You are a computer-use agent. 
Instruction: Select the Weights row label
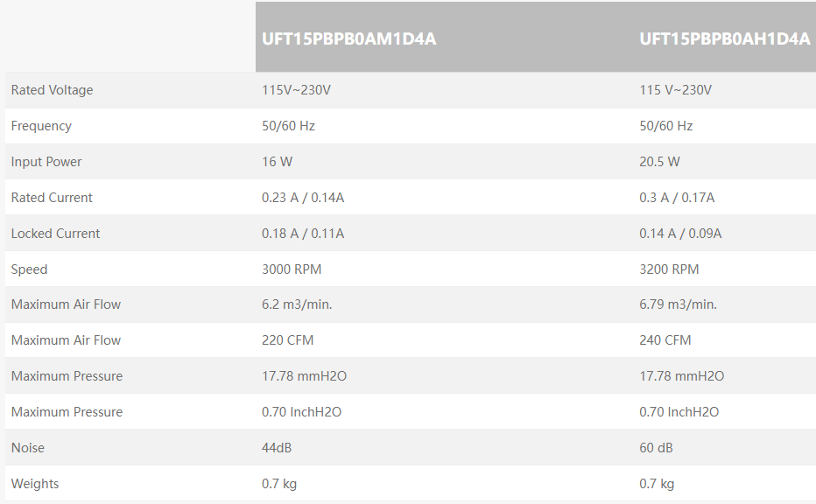point(35,484)
